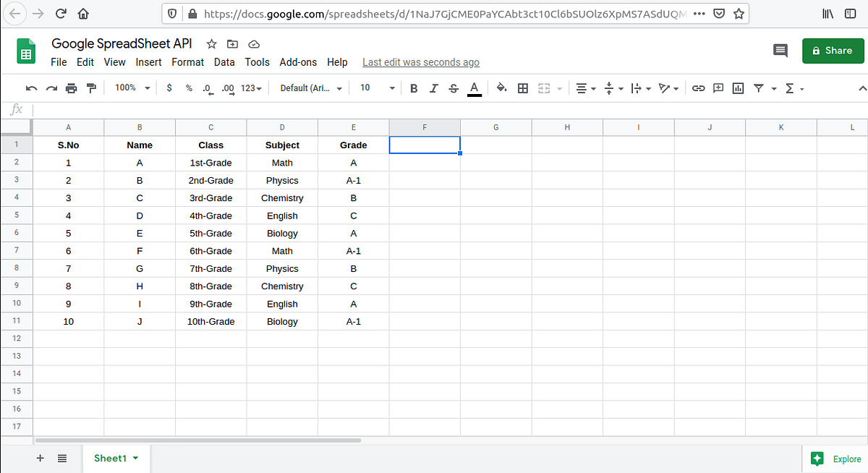Toggle italic formatting
This screenshot has width=868, height=473.
click(x=433, y=88)
